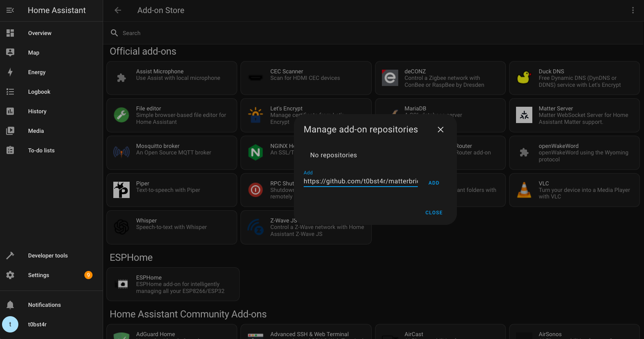
Task: Click the t0bst4r user avatar
Action: (x=10, y=324)
